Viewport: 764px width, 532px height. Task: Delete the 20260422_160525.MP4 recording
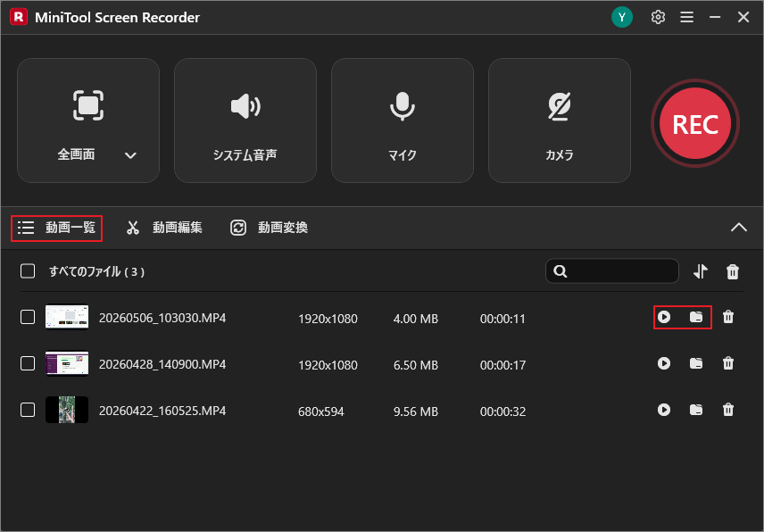728,410
